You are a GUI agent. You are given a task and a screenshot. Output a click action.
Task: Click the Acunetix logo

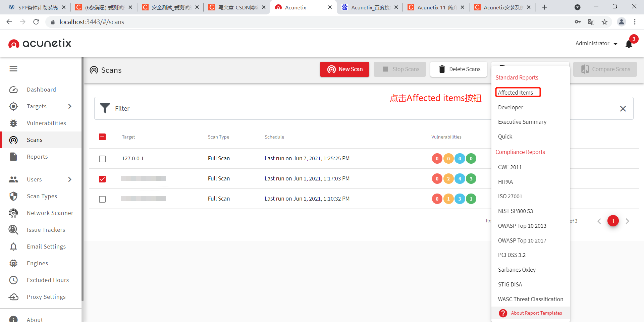pos(39,43)
